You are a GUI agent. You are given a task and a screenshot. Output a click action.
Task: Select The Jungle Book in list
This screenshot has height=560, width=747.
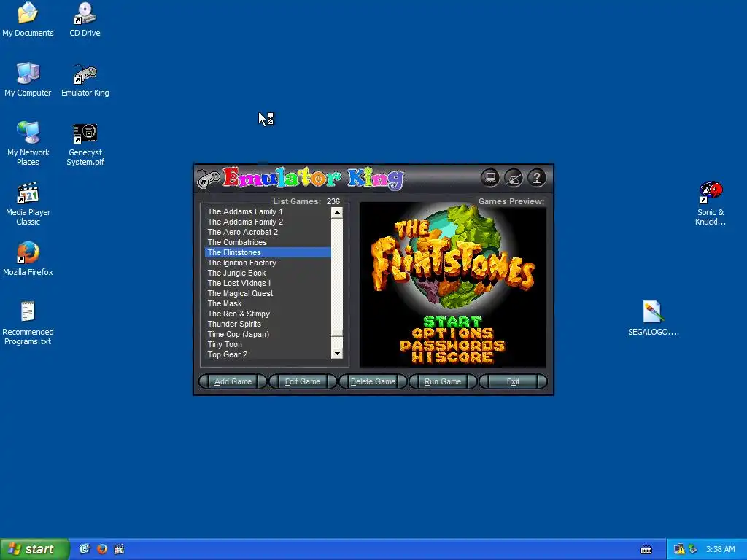pos(268,273)
